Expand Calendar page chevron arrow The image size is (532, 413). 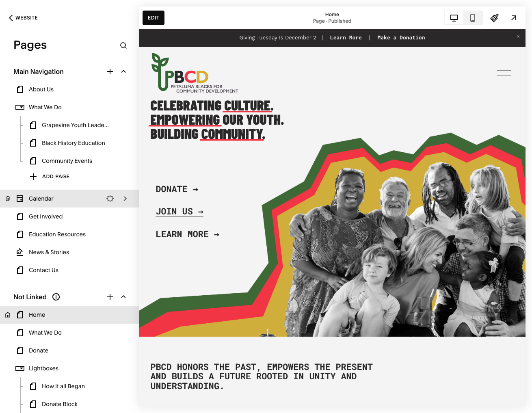click(125, 199)
